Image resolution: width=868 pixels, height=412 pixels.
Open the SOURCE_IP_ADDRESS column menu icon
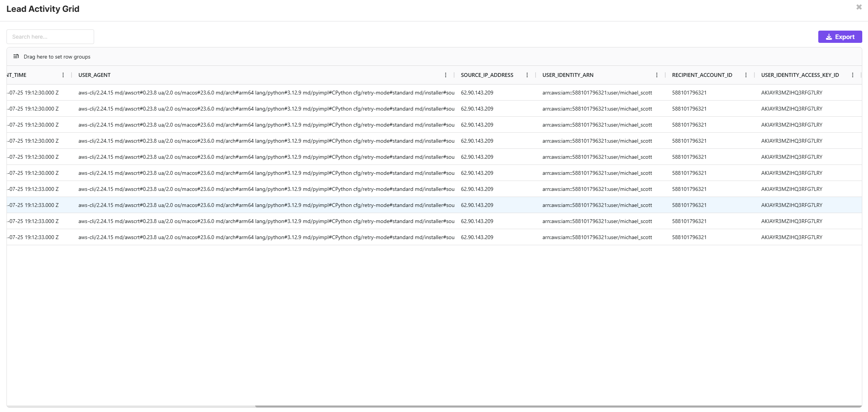(x=528, y=75)
